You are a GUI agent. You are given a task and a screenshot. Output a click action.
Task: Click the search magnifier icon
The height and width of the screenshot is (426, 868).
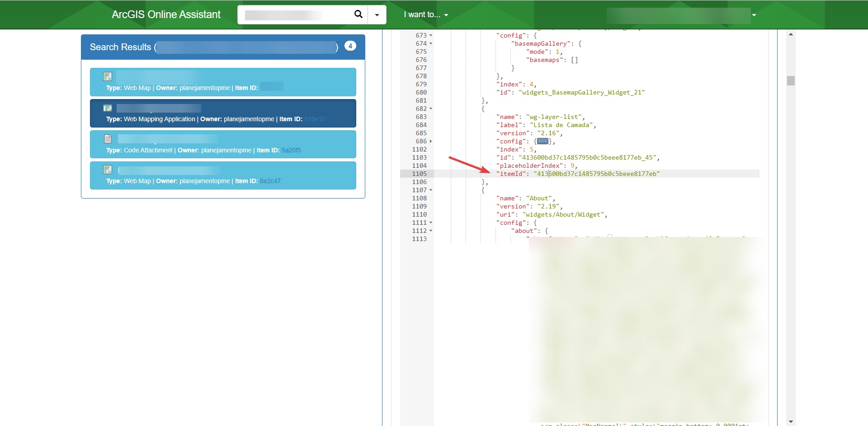click(x=358, y=14)
